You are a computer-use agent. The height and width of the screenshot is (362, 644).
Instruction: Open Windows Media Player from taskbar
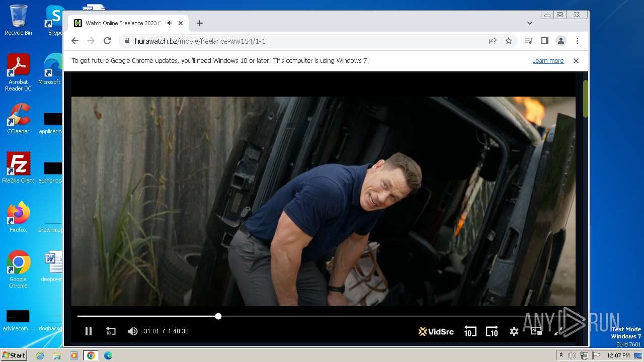[x=73, y=355]
